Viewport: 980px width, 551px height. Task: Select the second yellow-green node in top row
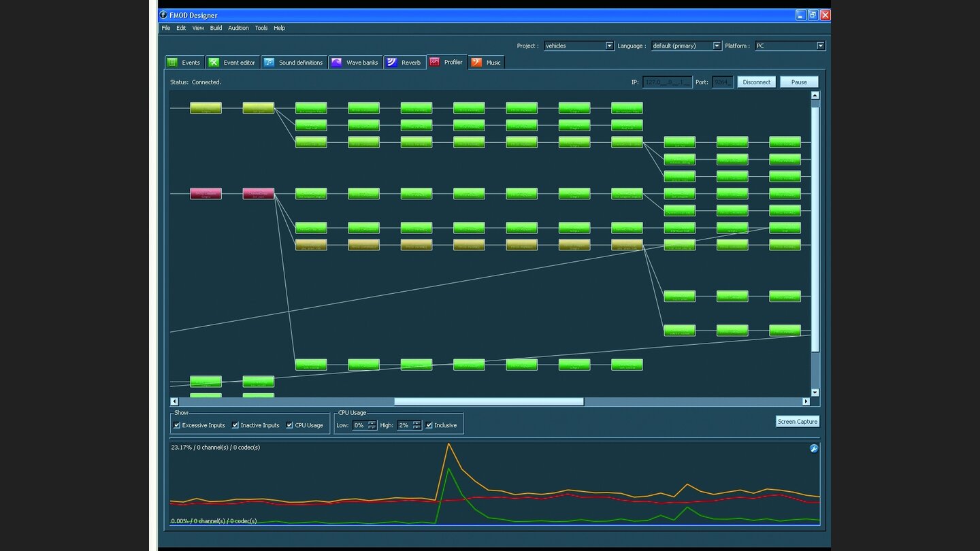coord(259,108)
